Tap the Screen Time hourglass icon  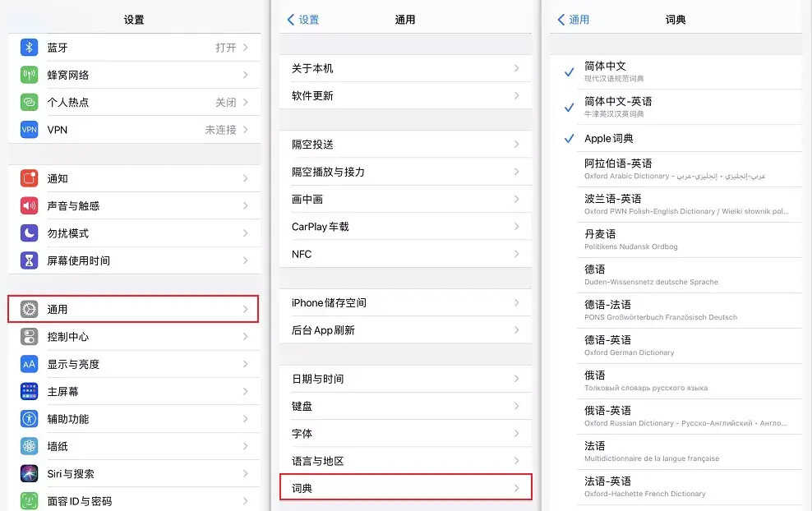click(30, 260)
